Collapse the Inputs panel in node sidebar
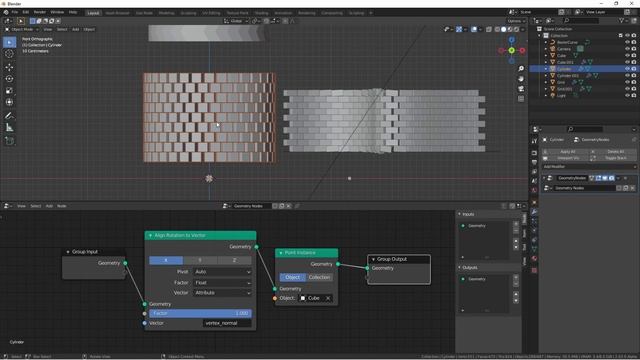640x360 pixels. [460, 214]
